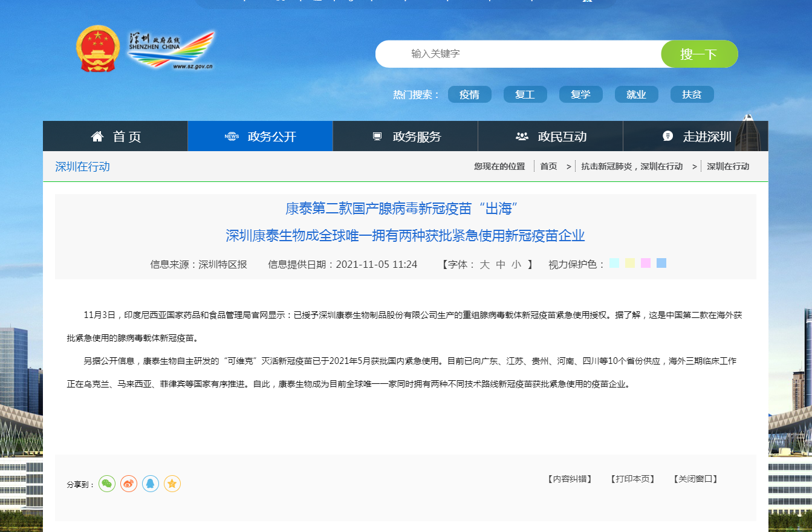Set font size to 大
Image resolution: width=812 pixels, height=532 pixels.
[x=484, y=264]
